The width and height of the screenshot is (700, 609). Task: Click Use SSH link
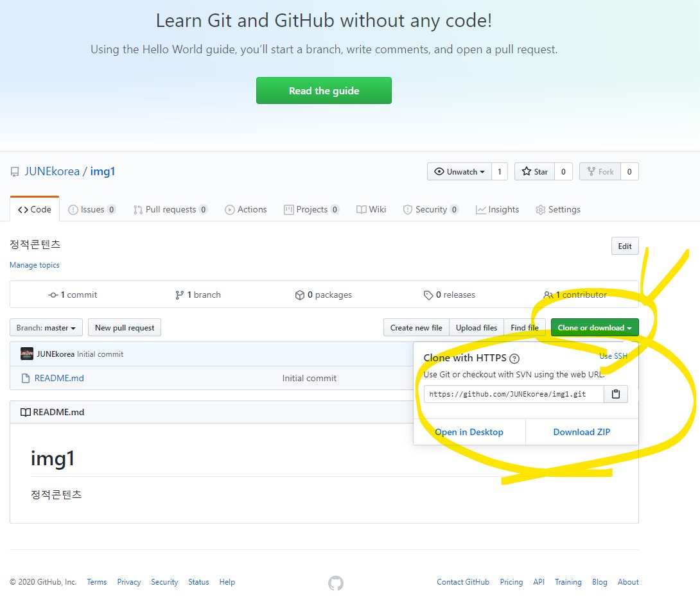tap(613, 356)
